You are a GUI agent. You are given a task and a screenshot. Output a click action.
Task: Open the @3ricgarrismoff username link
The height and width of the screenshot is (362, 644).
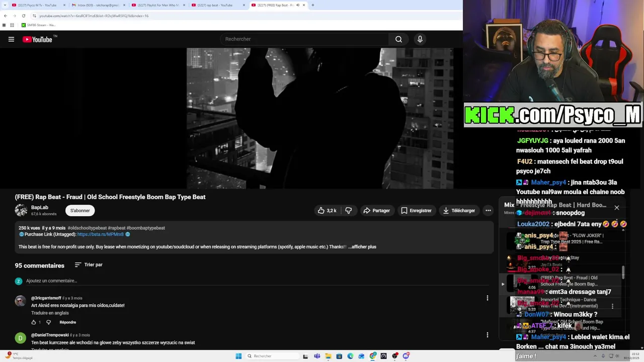coord(46,298)
